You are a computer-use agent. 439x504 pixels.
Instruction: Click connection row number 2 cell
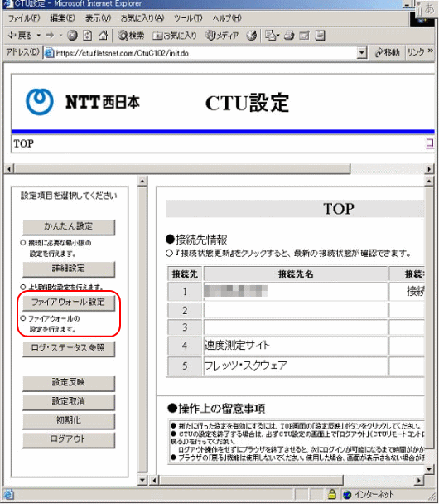click(x=185, y=311)
